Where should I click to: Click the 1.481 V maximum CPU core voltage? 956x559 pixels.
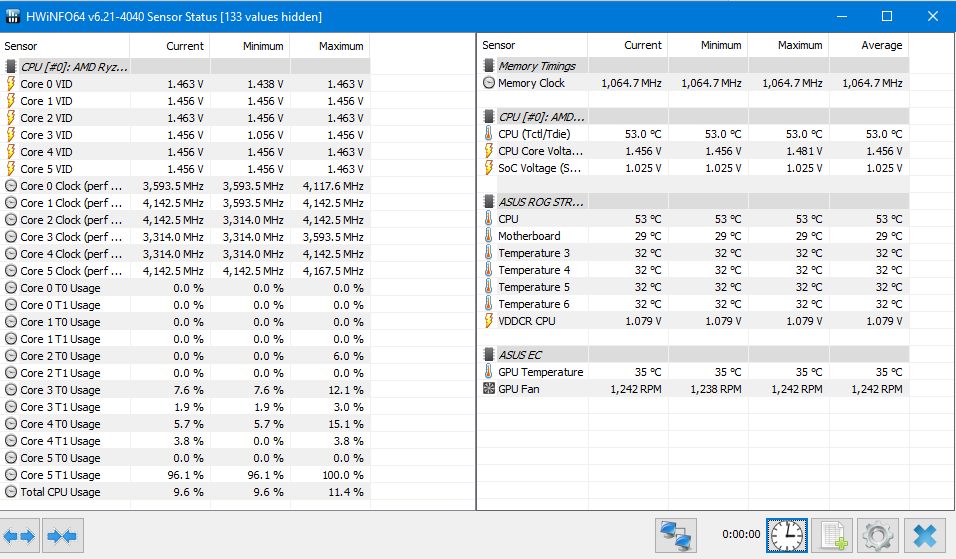click(x=804, y=151)
